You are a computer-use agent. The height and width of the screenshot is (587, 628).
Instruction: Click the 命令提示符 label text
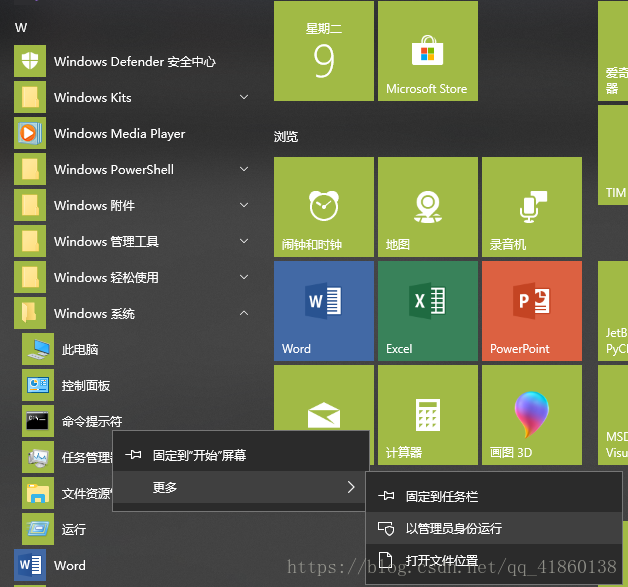[x=92, y=422]
